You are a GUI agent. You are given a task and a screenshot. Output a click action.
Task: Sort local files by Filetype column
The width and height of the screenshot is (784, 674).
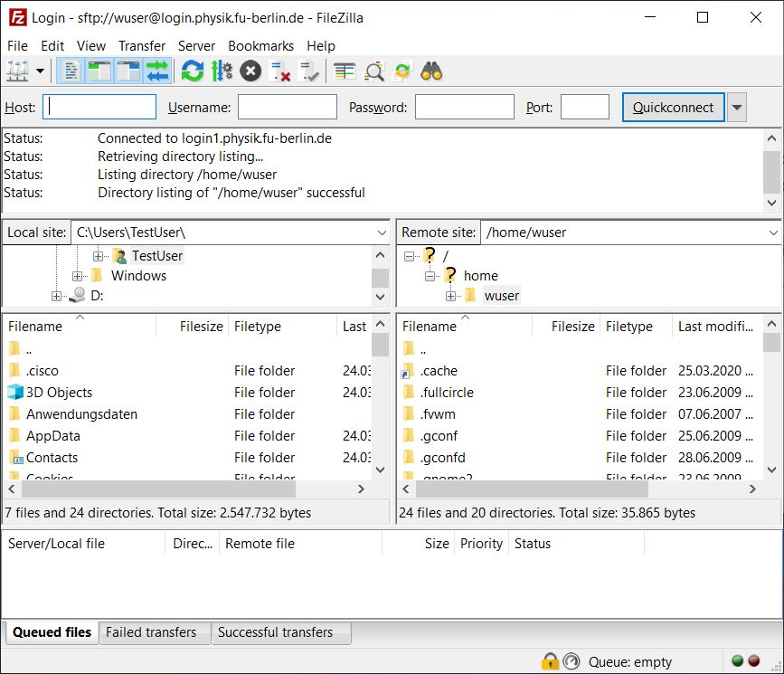[x=282, y=327]
